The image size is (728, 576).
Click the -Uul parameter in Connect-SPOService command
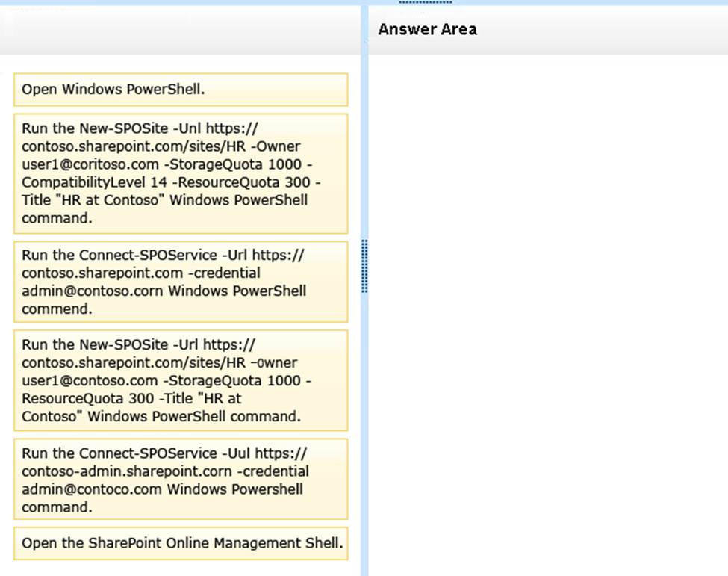pyautogui.click(x=236, y=453)
